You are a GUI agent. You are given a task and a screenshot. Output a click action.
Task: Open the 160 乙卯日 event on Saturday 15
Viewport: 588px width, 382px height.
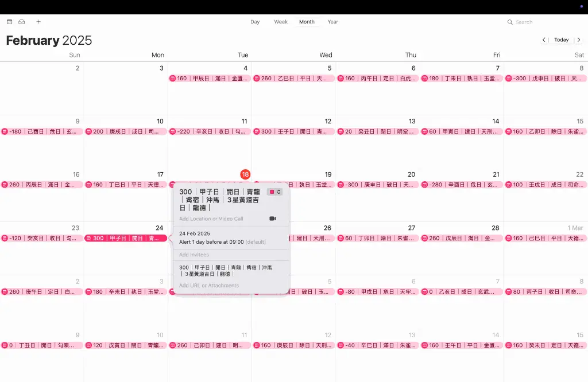point(546,131)
